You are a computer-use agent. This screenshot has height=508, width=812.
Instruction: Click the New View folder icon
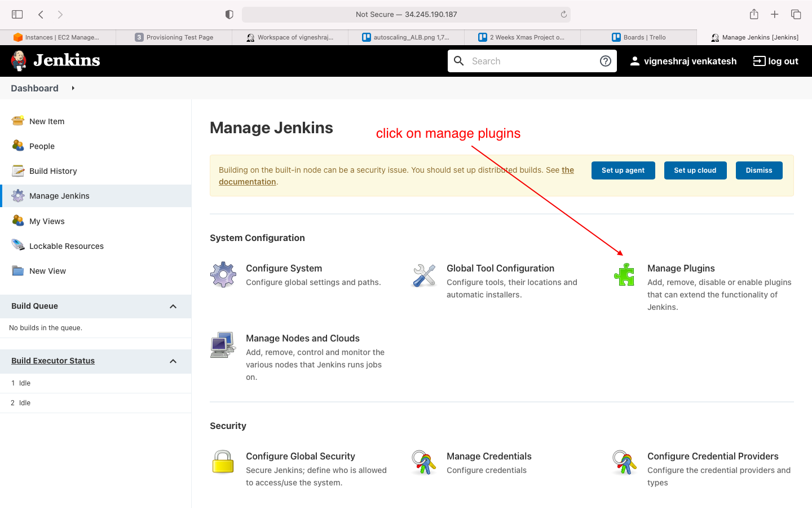pos(18,270)
